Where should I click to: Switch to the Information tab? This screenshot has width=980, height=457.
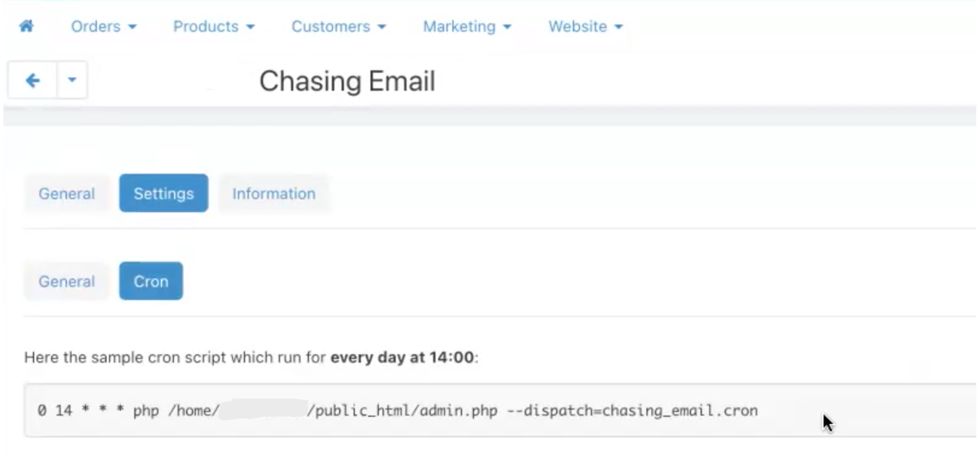[274, 194]
